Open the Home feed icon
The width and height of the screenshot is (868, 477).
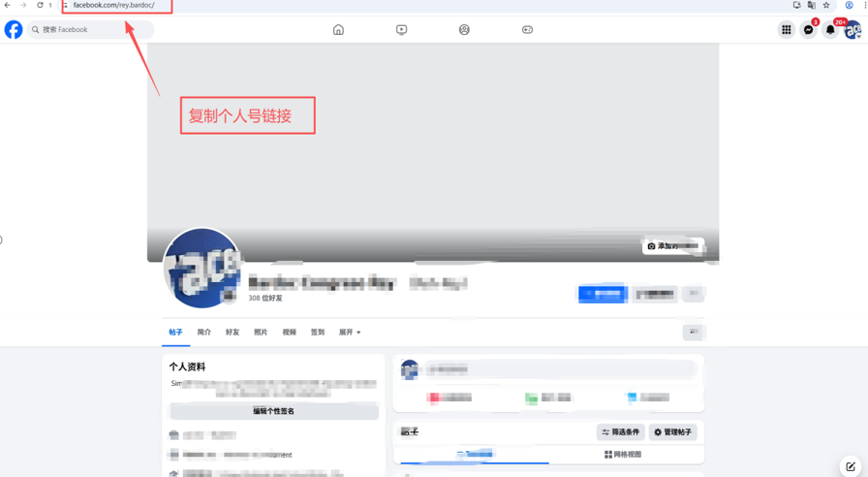338,30
